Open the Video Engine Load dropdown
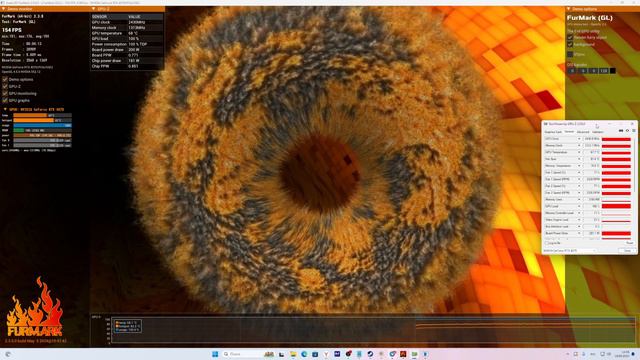The width and height of the screenshot is (640, 360). tap(579, 220)
